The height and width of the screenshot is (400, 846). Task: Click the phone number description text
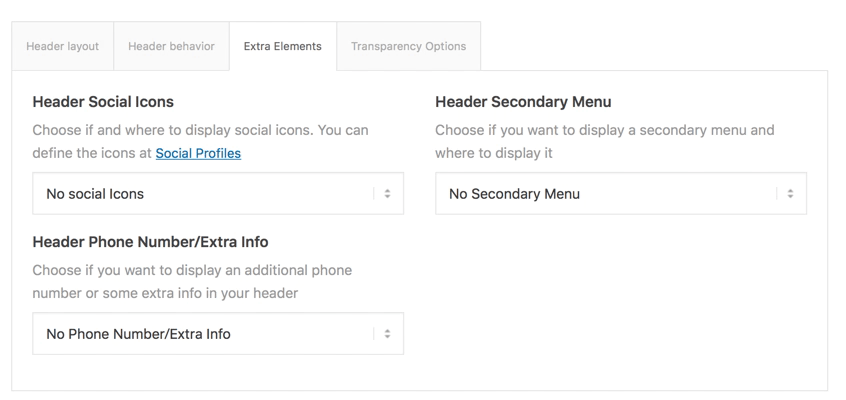tap(192, 271)
